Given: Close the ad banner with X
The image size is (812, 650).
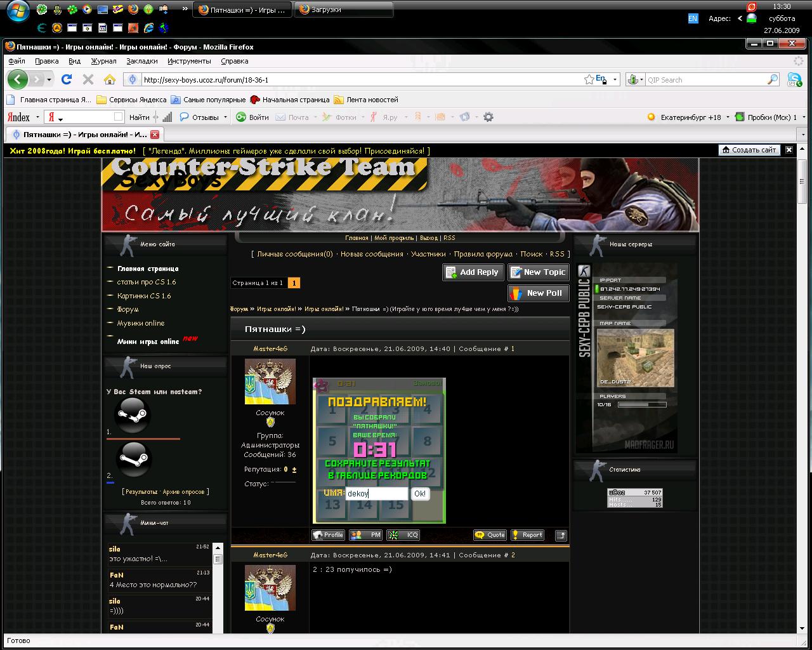Looking at the screenshot, I should [789, 150].
